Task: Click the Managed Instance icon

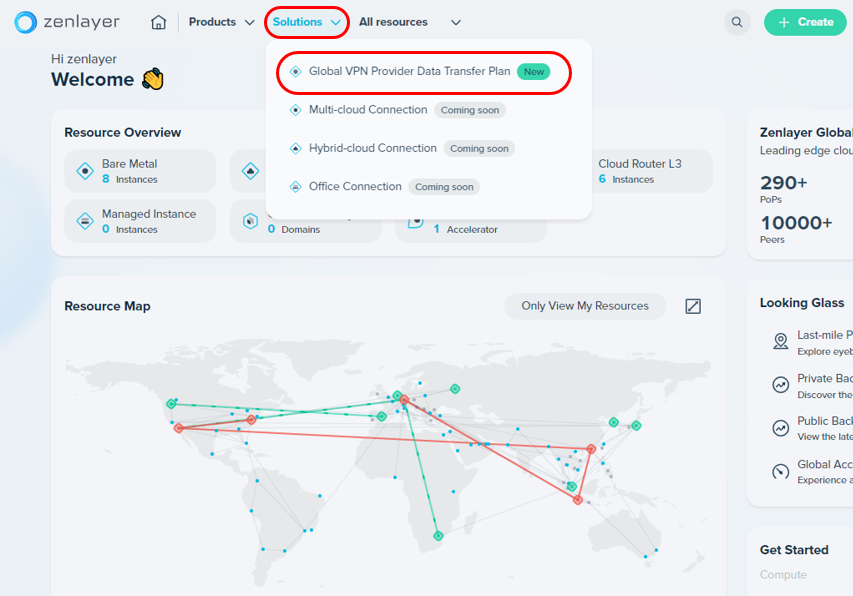Action: [x=85, y=221]
